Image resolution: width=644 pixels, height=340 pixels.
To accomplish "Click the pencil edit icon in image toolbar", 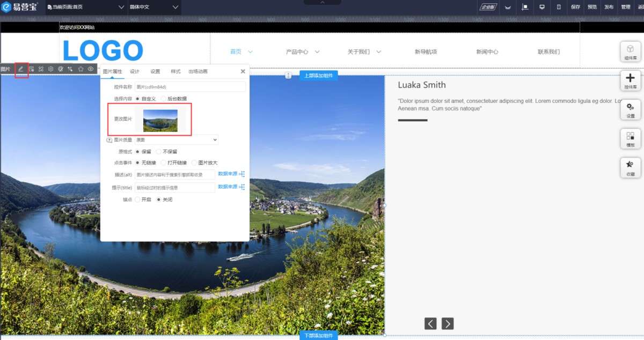I will tap(21, 69).
